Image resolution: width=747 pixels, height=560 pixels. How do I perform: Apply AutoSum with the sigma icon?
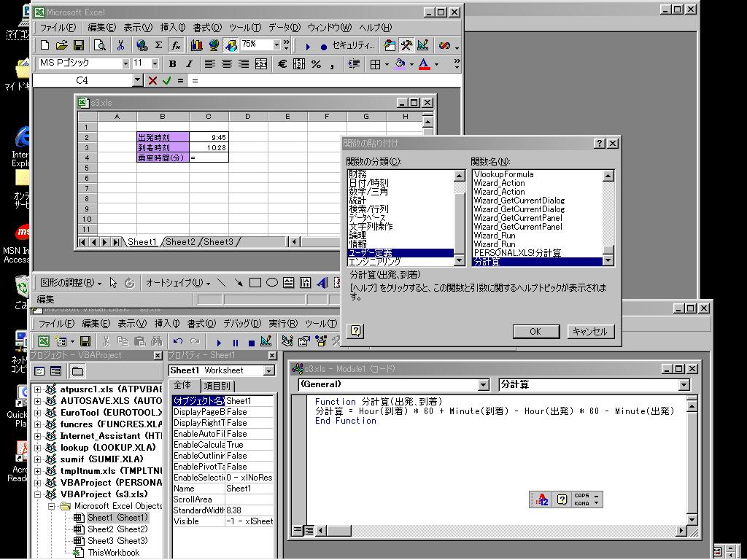tap(158, 45)
